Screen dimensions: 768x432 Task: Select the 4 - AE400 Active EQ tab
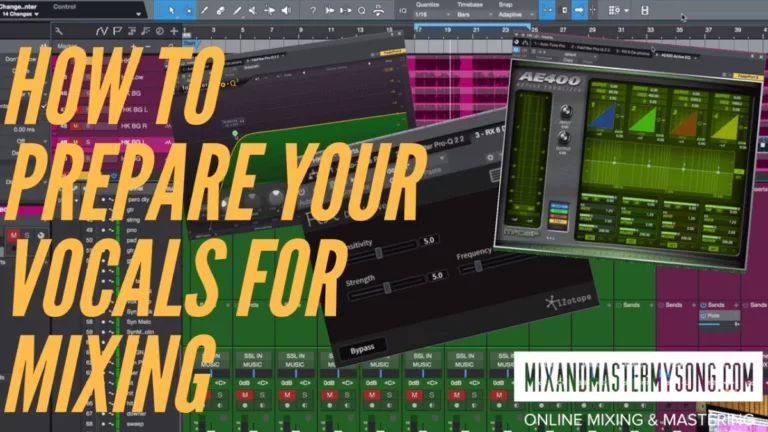coord(674,56)
